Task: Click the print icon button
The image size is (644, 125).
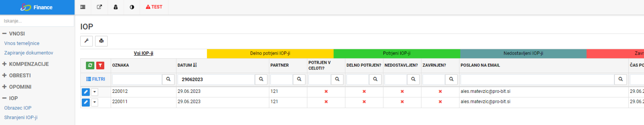Action: (101, 41)
